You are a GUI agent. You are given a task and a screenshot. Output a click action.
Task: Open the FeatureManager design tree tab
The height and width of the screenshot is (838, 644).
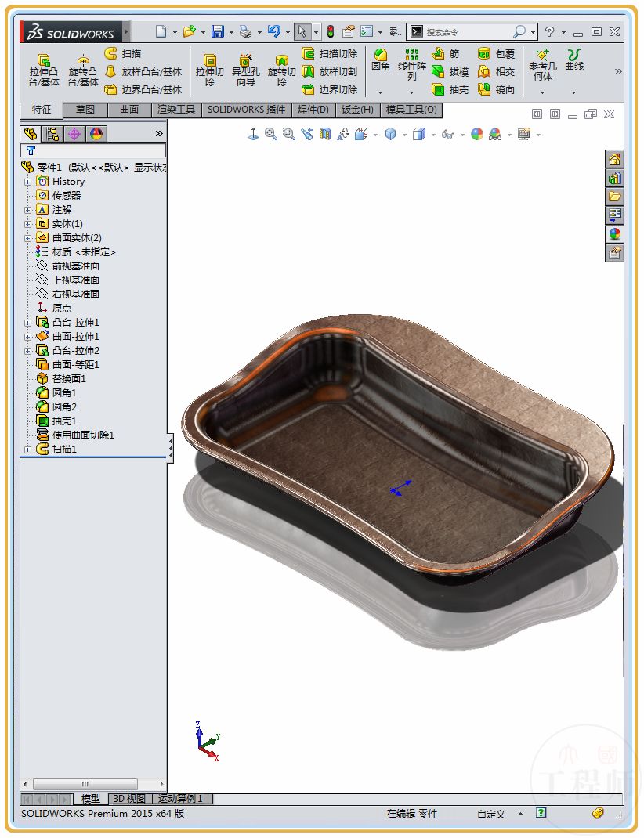(31, 134)
